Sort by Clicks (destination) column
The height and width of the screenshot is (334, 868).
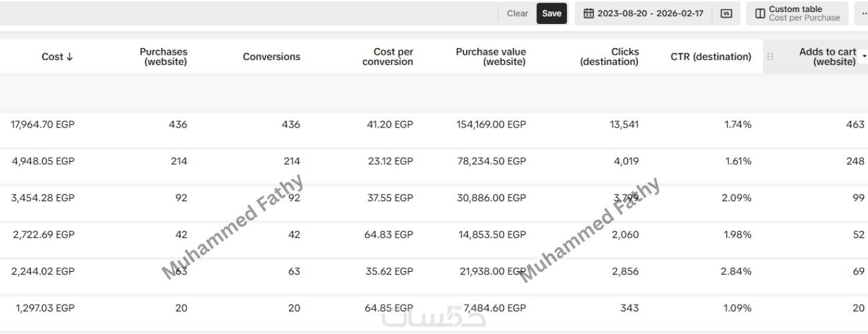[x=609, y=57]
